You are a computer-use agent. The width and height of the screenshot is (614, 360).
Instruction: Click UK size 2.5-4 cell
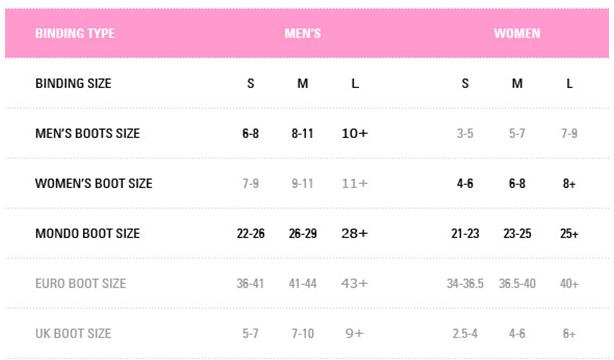point(465,333)
